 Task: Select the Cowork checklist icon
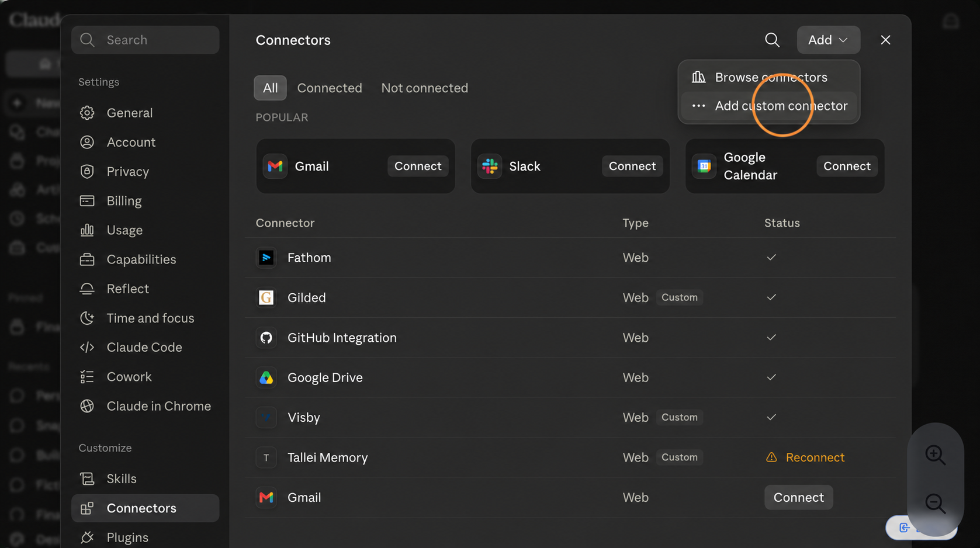tap(87, 377)
